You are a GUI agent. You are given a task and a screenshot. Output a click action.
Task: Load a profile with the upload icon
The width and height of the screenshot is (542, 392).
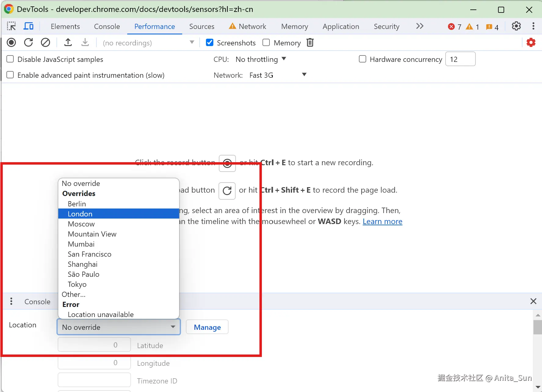[x=68, y=42]
